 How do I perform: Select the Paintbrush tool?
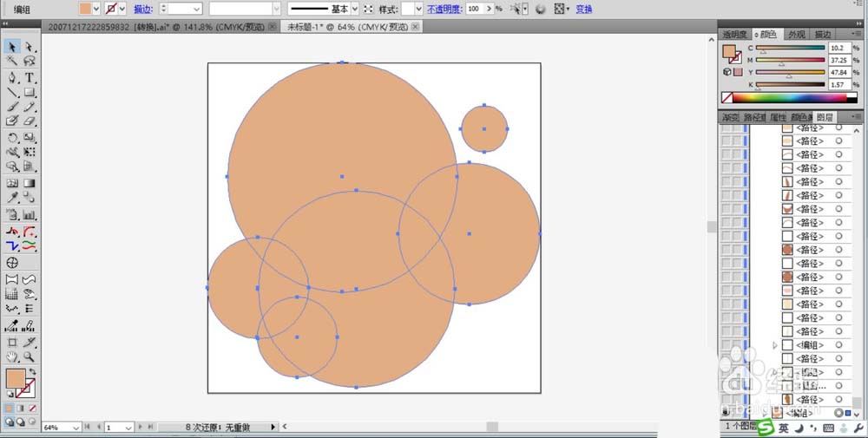[x=11, y=107]
